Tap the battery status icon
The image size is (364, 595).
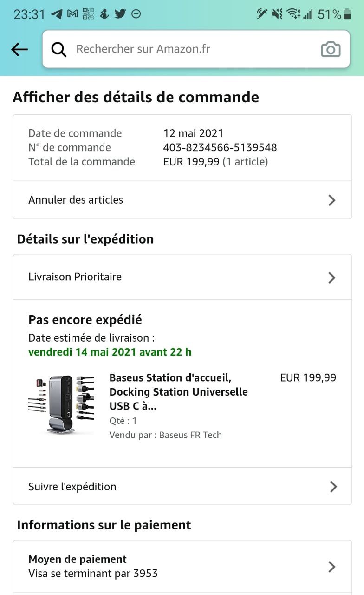click(x=347, y=14)
